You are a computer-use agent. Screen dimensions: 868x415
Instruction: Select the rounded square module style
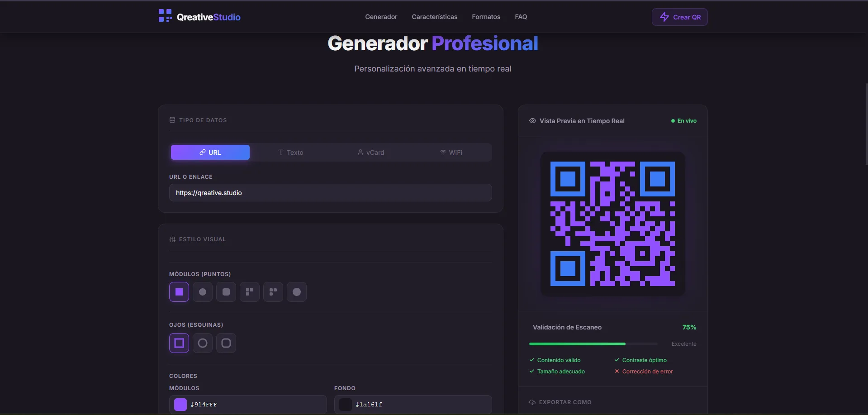click(226, 292)
